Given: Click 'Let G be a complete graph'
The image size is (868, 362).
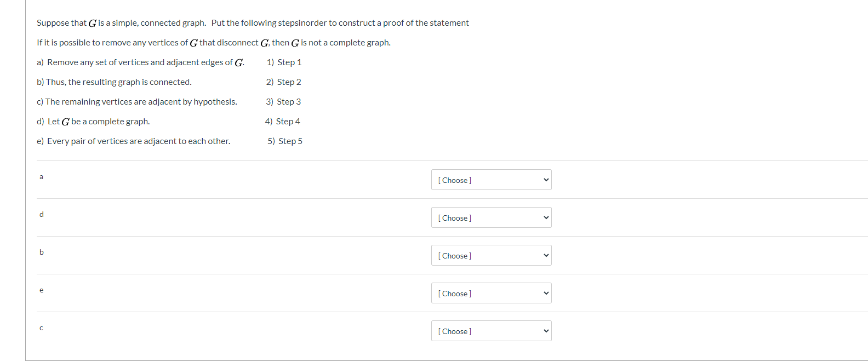Looking at the screenshot, I should point(93,122).
